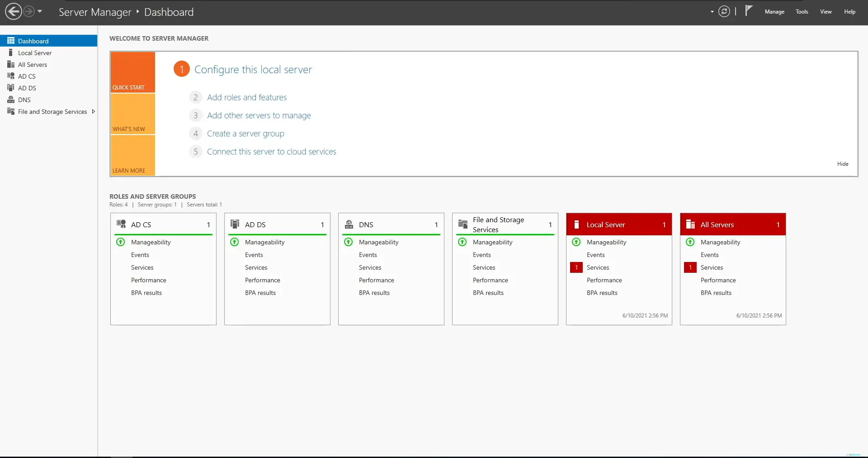Select Local Server in the sidebar

pos(35,52)
